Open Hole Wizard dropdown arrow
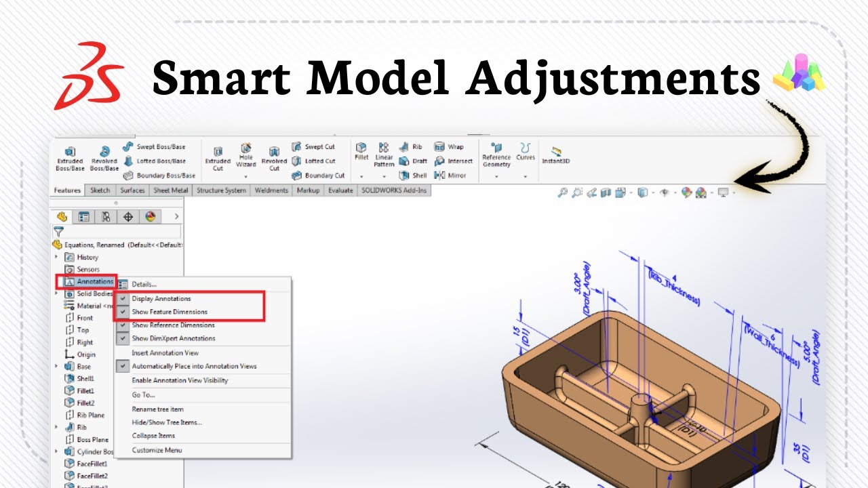868x488 pixels. click(246, 176)
